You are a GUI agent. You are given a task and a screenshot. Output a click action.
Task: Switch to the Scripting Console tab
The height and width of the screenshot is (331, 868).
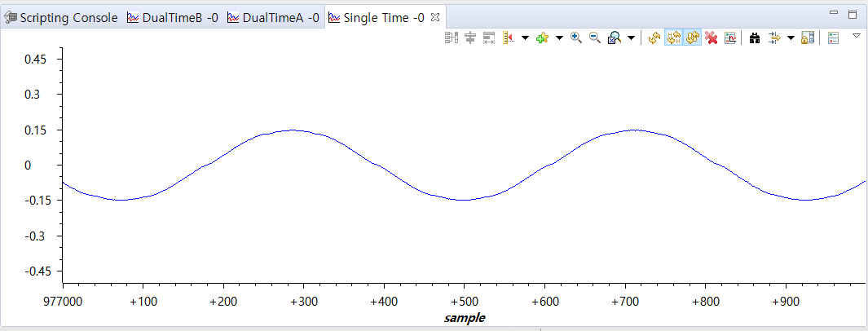click(61, 18)
